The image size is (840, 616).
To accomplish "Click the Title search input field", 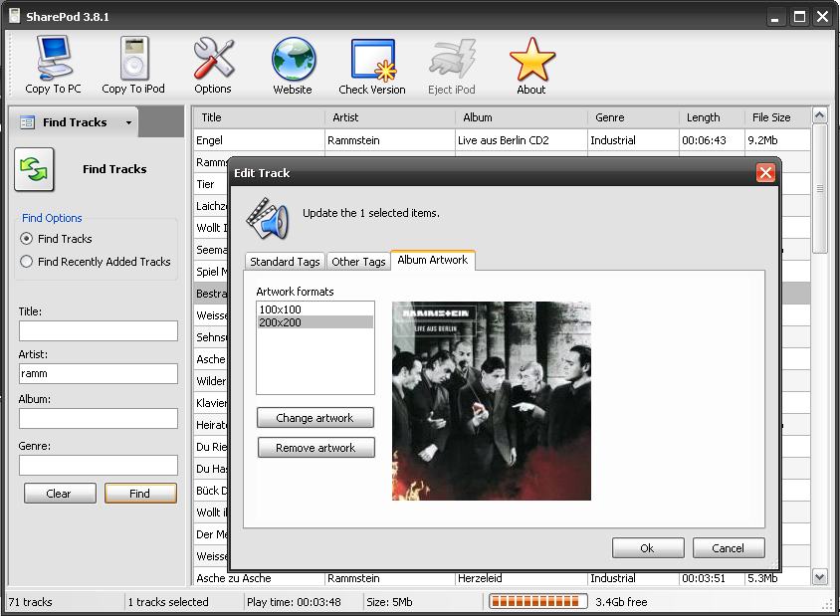I will coord(99,330).
